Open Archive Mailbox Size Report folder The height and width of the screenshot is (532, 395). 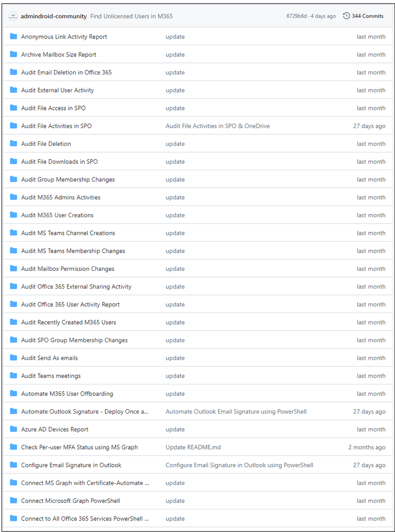(59, 55)
